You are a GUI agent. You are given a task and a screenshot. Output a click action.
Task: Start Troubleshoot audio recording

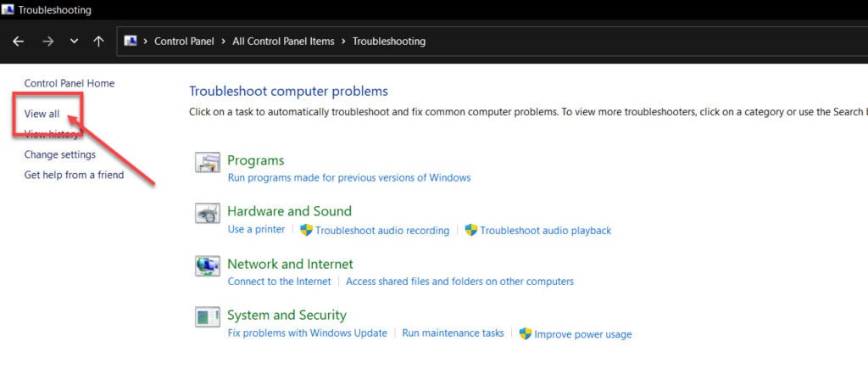382,231
